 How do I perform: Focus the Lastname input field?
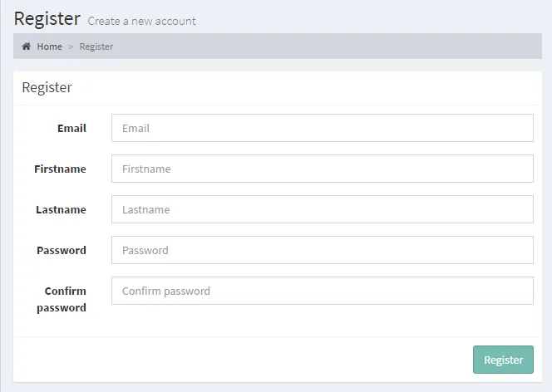[323, 209]
